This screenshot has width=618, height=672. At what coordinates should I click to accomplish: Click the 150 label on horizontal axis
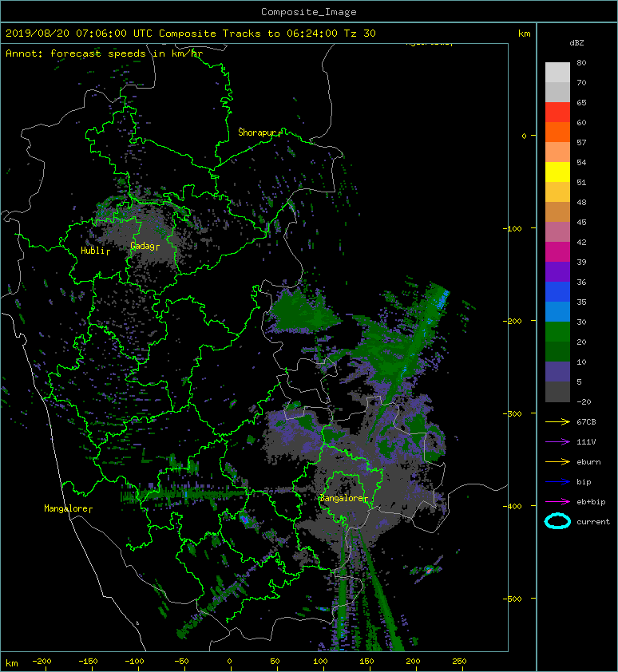(366, 662)
